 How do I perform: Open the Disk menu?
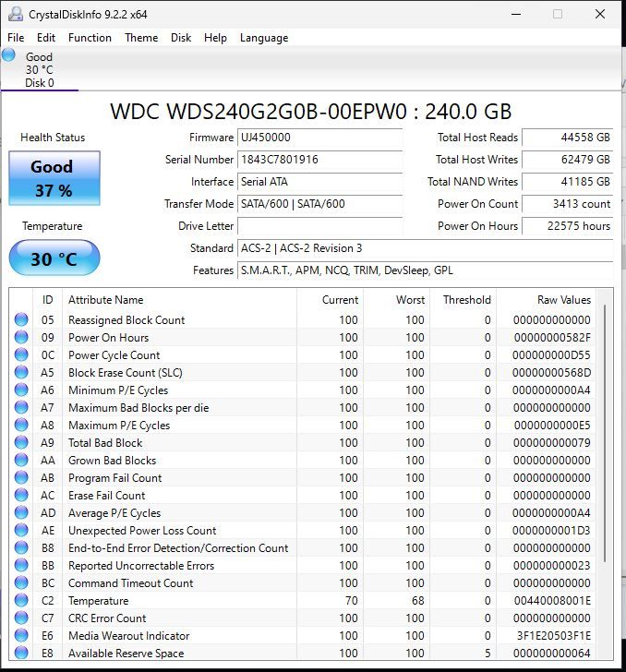(181, 38)
